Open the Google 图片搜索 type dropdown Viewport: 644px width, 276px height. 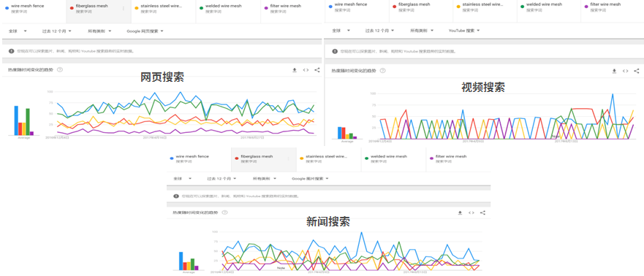[311, 178]
